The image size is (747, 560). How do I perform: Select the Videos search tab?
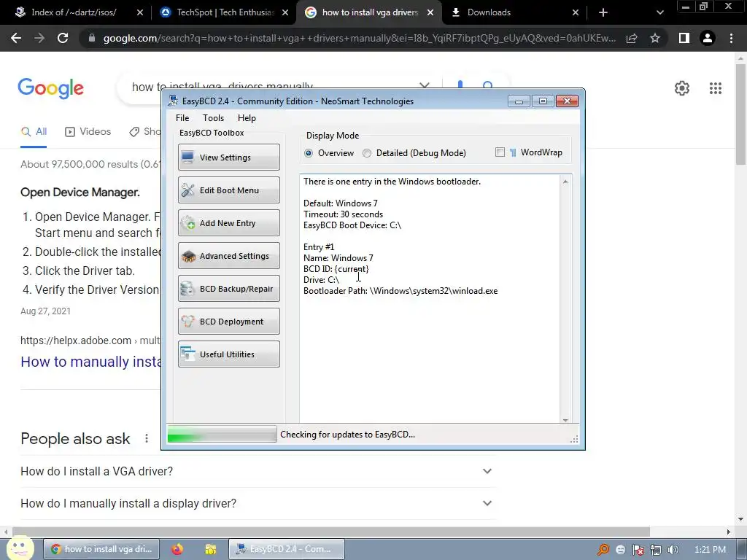88,132
